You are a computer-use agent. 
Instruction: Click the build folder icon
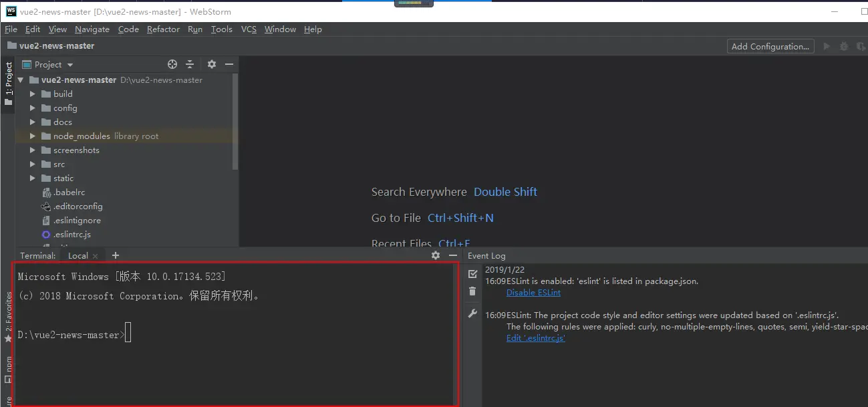46,94
